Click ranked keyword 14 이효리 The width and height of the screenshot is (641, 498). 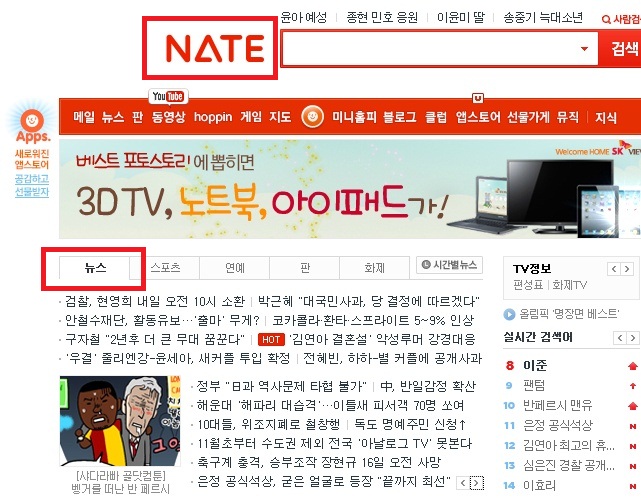coord(539,486)
